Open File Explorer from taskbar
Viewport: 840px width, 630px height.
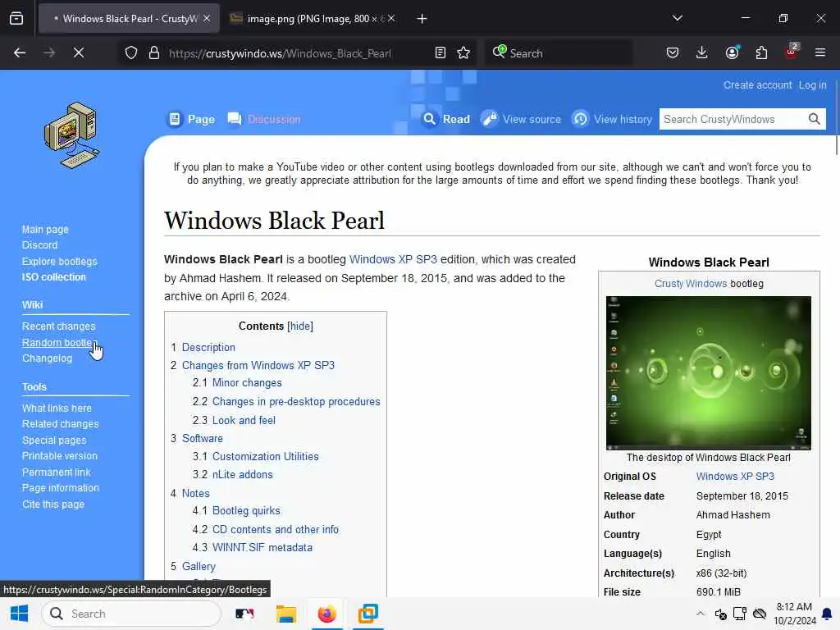(286, 614)
